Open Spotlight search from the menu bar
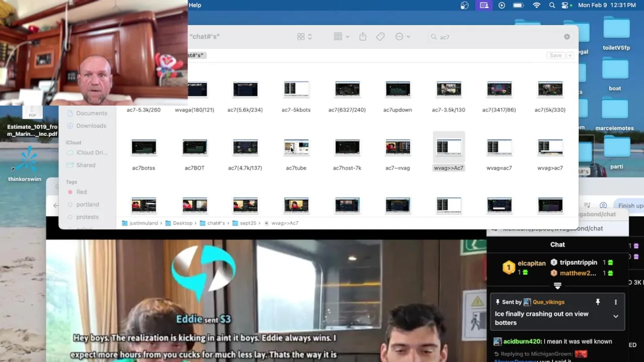The height and width of the screenshot is (362, 644). point(552,5)
